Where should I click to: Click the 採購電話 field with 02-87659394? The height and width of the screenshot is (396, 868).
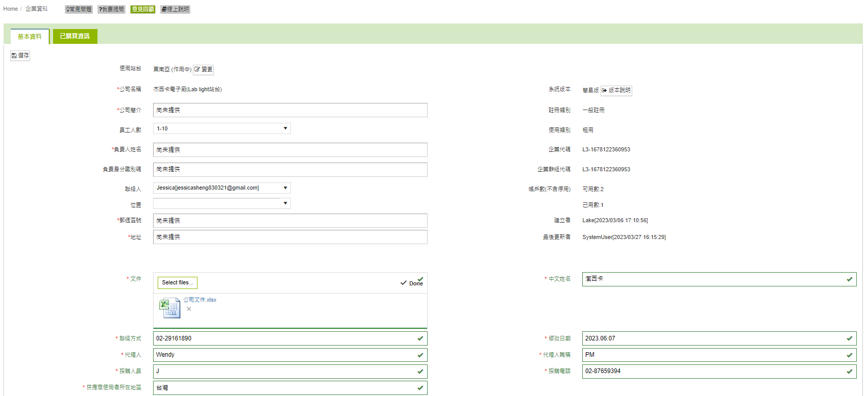click(720, 371)
